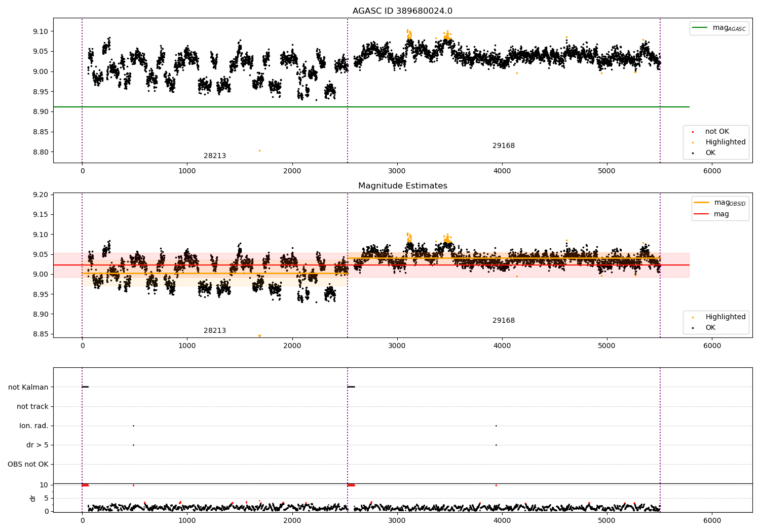Image resolution: width=760 pixels, height=532 pixels.
Task: Click the 5 tick on the dr axis
Action: 46,498
